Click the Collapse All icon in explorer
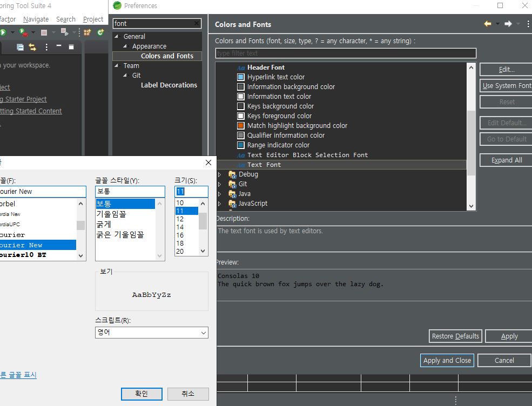Image resolution: width=532 pixels, height=406 pixels. (x=21, y=48)
